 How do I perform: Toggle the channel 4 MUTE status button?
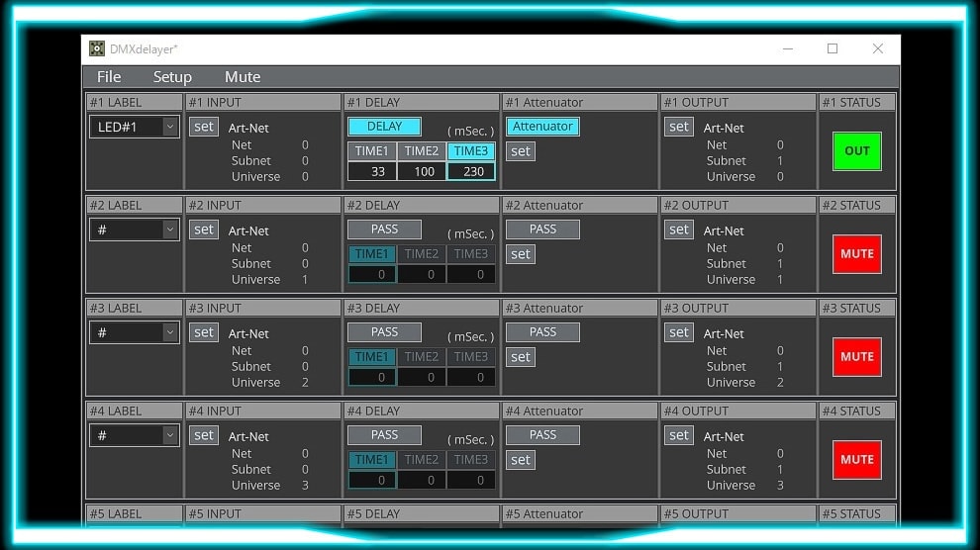point(856,460)
